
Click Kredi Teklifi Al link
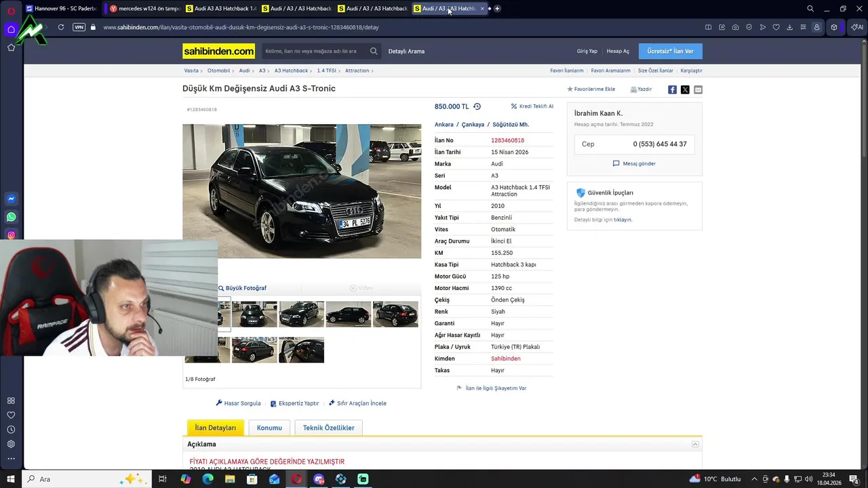coord(532,106)
